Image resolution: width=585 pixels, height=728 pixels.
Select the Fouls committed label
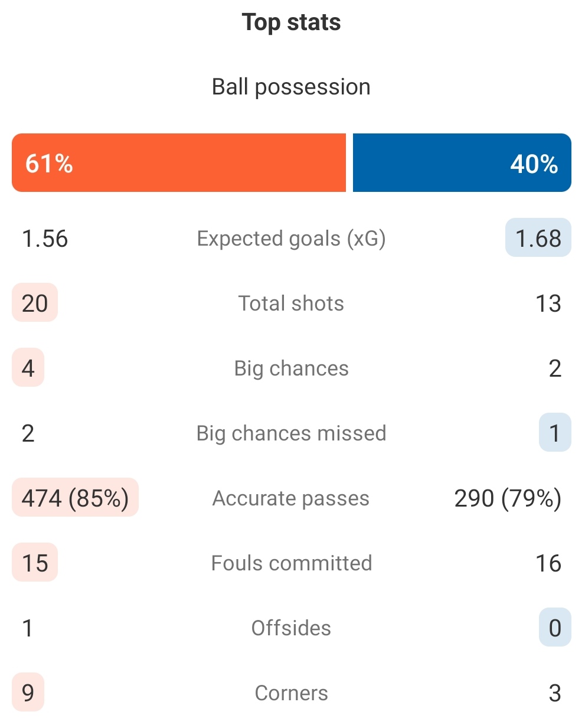(291, 563)
